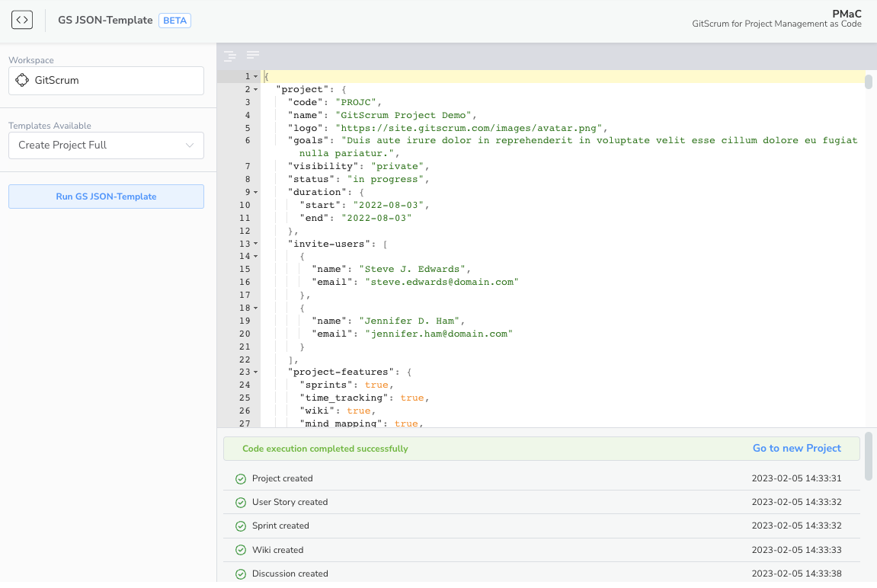The image size is (877, 588).
Task: Click the "Run GS JSON-Template" button
Action: click(x=106, y=196)
